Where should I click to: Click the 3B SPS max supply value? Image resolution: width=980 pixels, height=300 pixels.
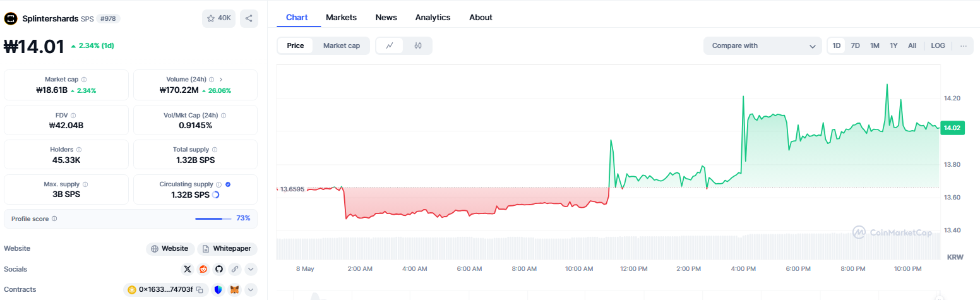tap(66, 195)
